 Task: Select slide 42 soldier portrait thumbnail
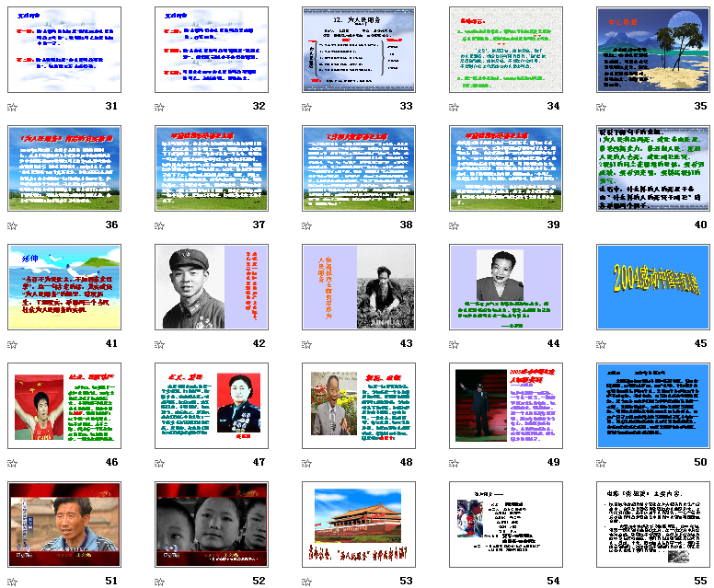pyautogui.click(x=212, y=287)
